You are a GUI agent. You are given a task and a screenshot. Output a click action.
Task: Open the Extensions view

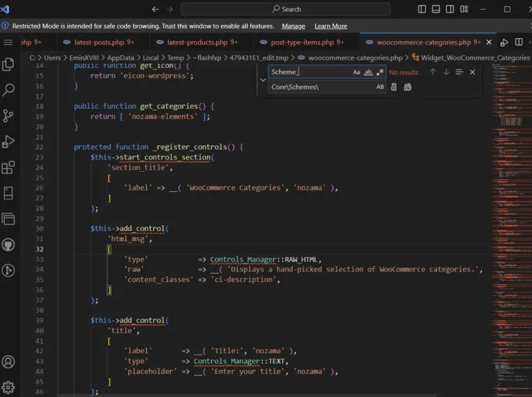(x=8, y=167)
